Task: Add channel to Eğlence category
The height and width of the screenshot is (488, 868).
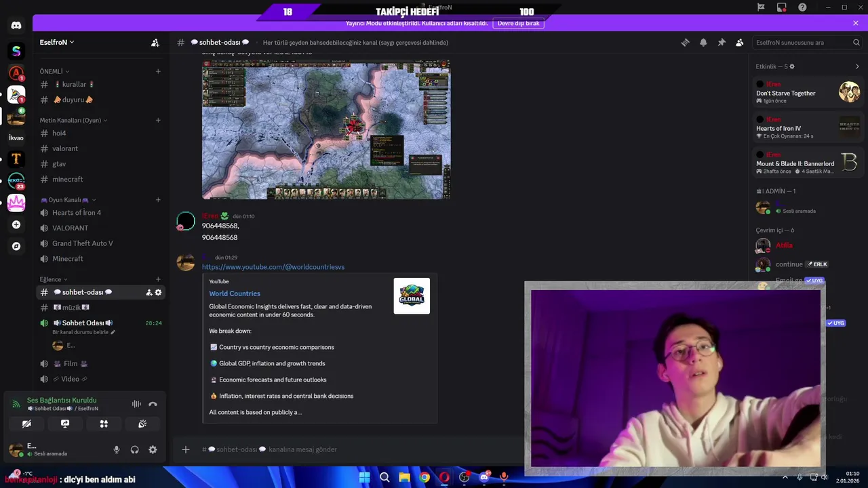Action: [158, 279]
